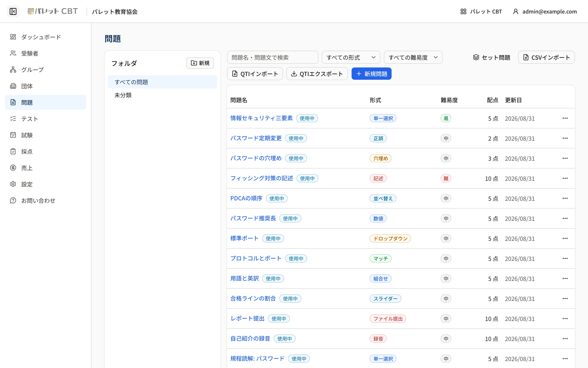Open more options for パスワードの穴埋め row

pyautogui.click(x=565, y=158)
